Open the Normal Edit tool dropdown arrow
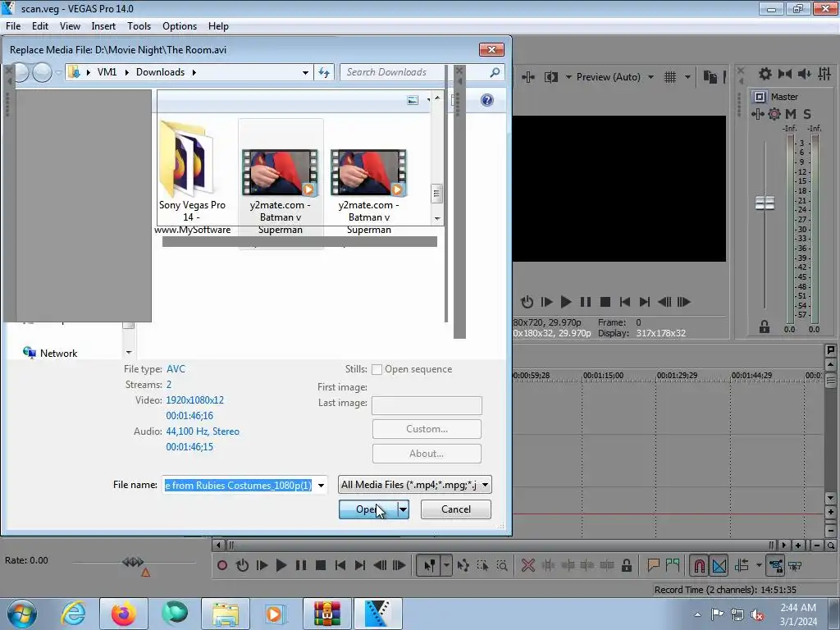Image resolution: width=840 pixels, height=630 pixels. click(x=446, y=565)
